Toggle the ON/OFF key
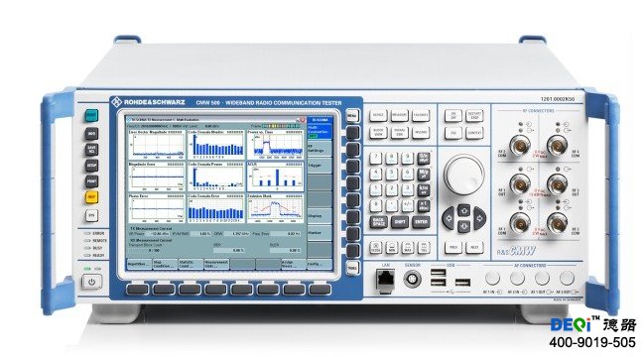 [x=453, y=116]
